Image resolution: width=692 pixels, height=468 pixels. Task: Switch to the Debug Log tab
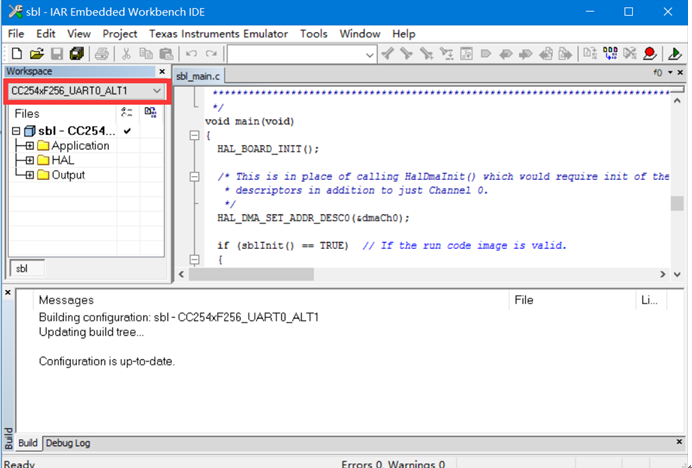click(x=68, y=443)
